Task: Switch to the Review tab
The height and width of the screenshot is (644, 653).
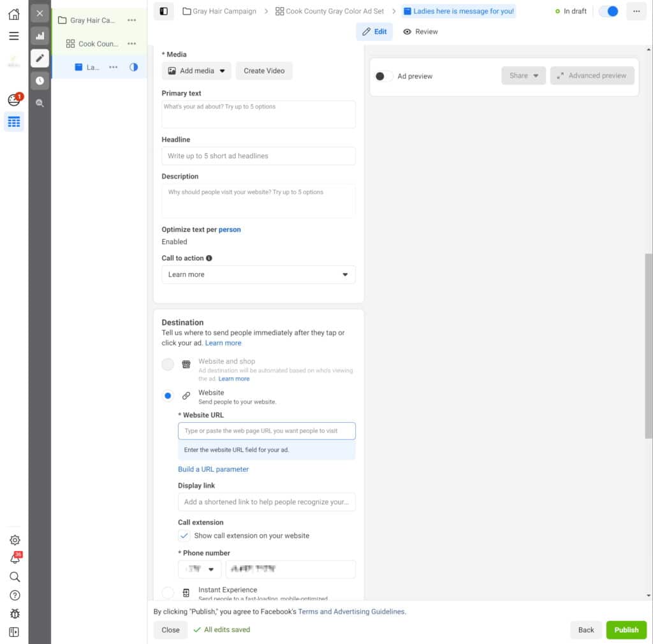Action: click(x=421, y=31)
